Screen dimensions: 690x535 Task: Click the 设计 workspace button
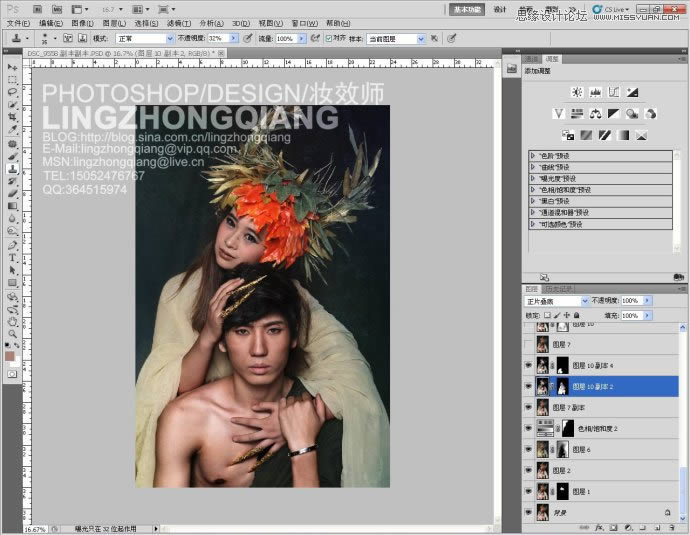pyautogui.click(x=499, y=10)
